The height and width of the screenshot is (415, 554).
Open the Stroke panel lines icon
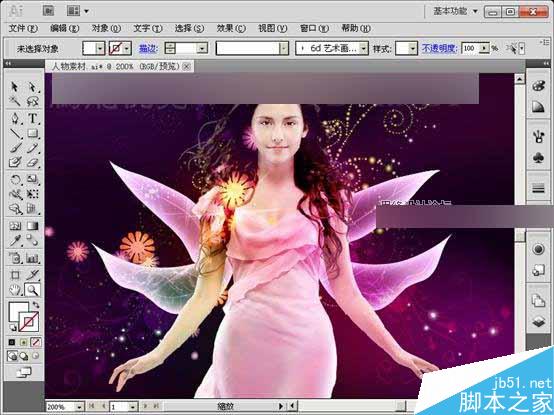pyautogui.click(x=538, y=188)
